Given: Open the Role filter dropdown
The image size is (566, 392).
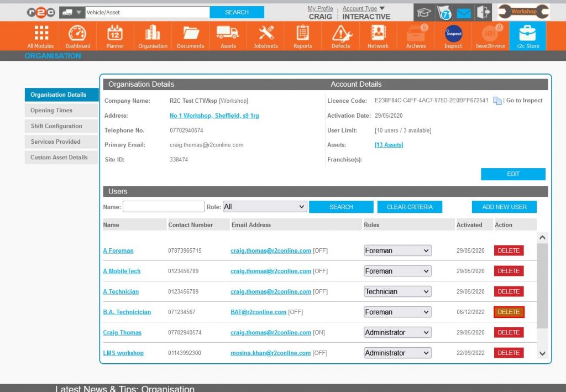Looking at the screenshot, I should [265, 206].
